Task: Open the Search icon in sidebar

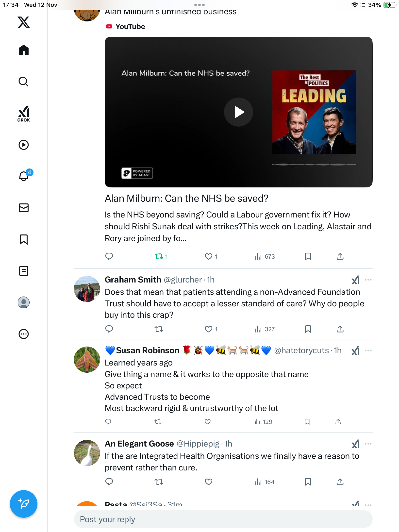Action: click(x=24, y=82)
